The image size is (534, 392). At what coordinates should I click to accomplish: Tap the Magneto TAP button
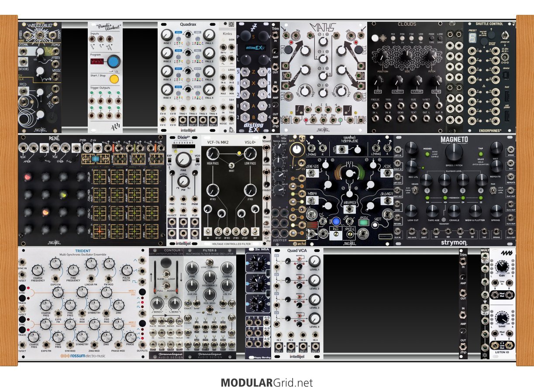pos(480,154)
